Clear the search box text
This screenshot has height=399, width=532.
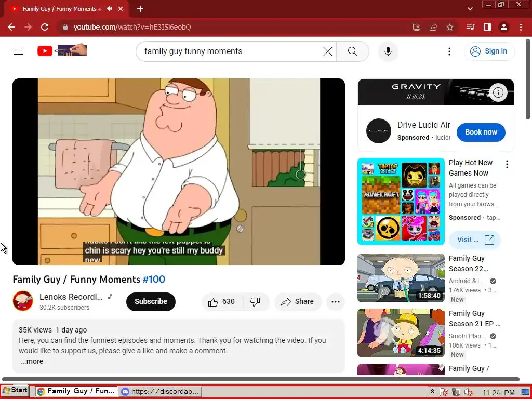[x=328, y=51]
